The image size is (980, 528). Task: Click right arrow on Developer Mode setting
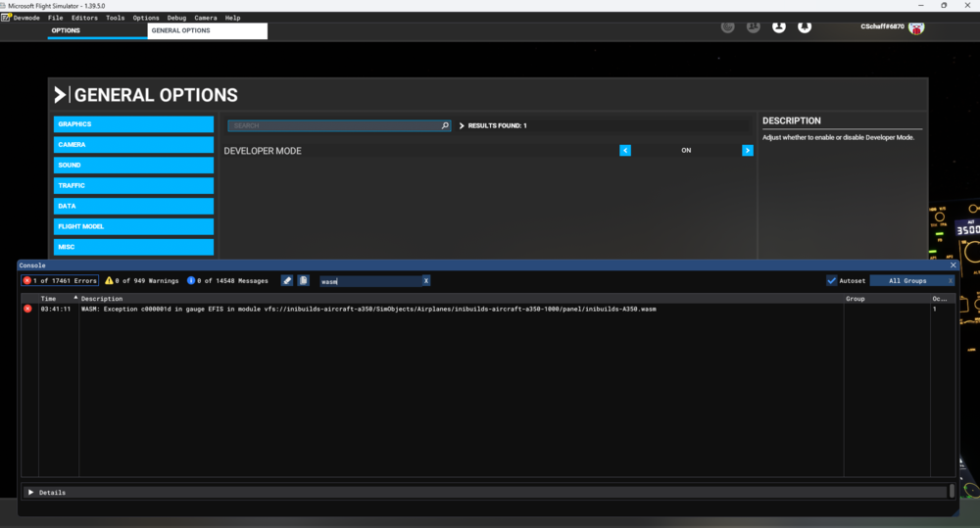click(748, 151)
